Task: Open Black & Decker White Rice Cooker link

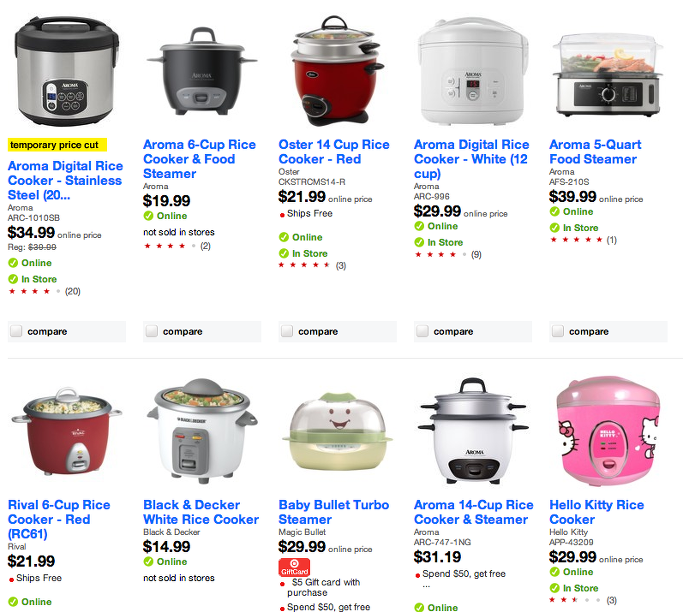Action: pyautogui.click(x=201, y=512)
